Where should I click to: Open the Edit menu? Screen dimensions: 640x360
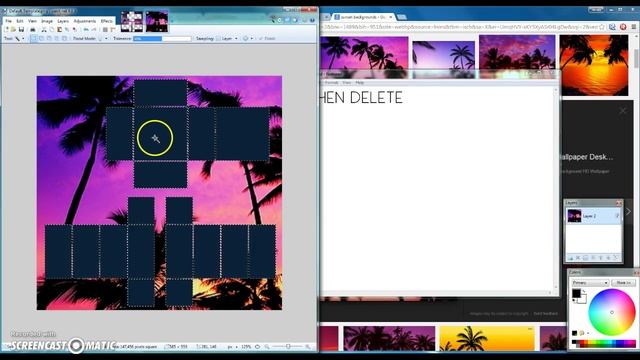click(20, 21)
